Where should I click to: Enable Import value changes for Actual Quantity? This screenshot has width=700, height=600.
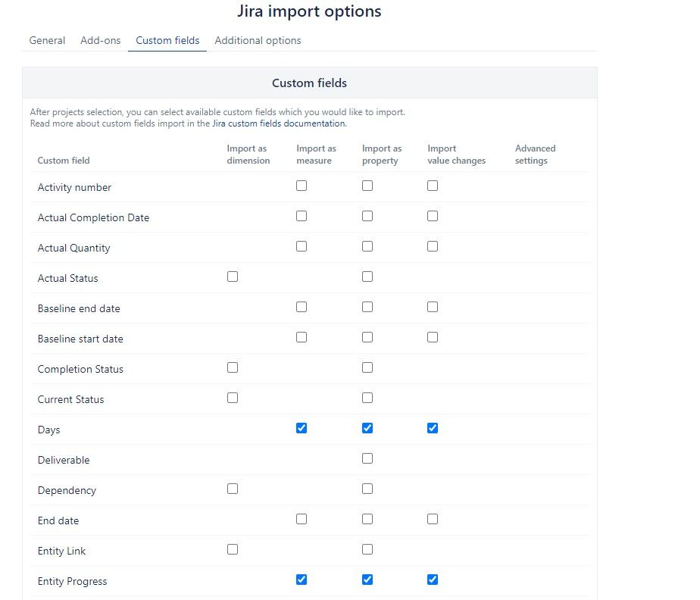(433, 246)
